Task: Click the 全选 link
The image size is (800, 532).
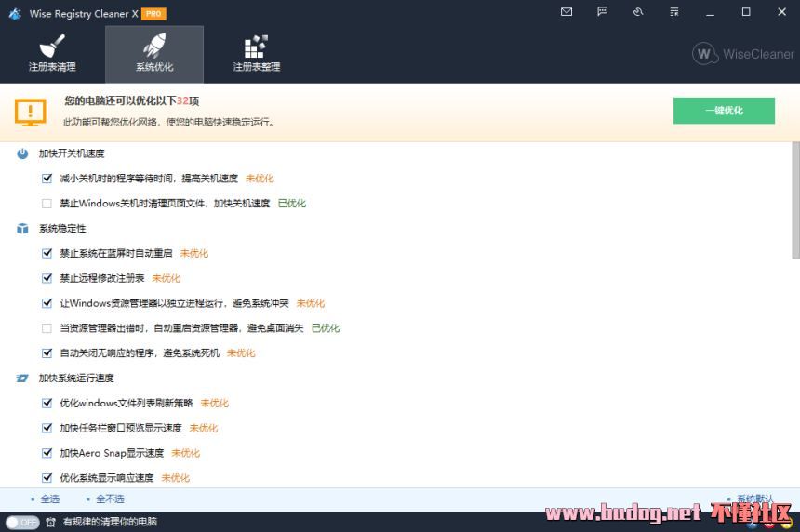Action: tap(50, 499)
